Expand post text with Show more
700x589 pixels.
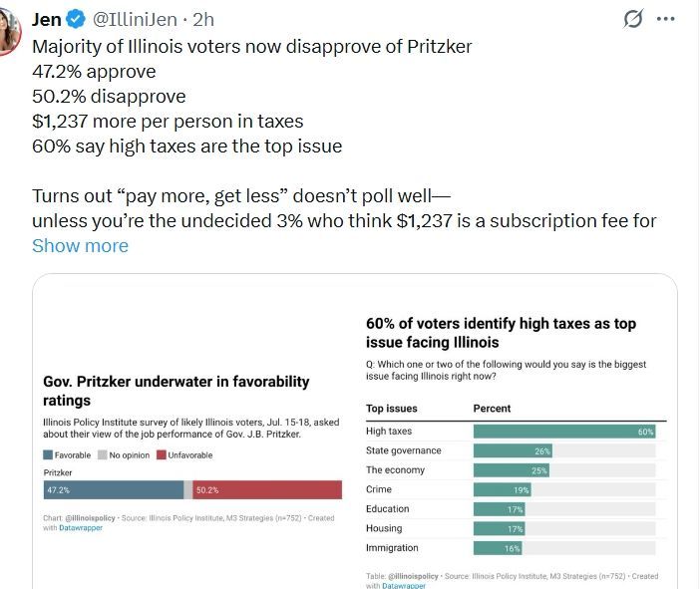pos(80,245)
